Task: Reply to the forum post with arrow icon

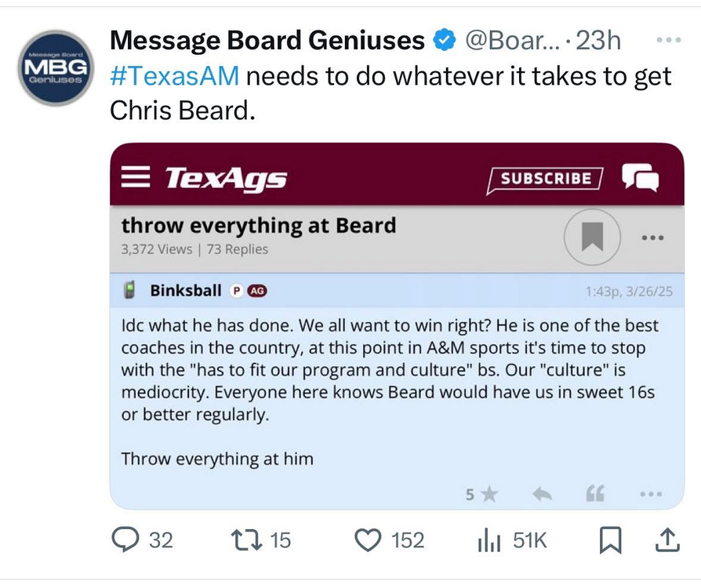Action: 542,494
